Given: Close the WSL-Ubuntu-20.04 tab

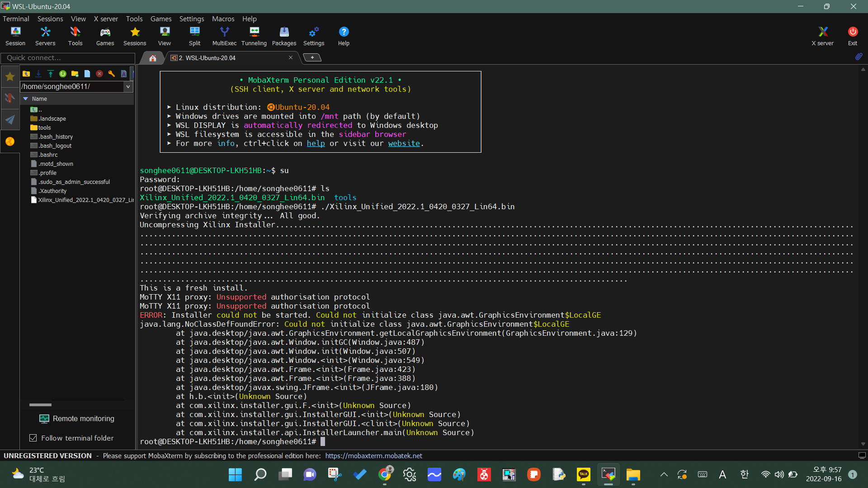Looking at the screenshot, I should tap(291, 57).
